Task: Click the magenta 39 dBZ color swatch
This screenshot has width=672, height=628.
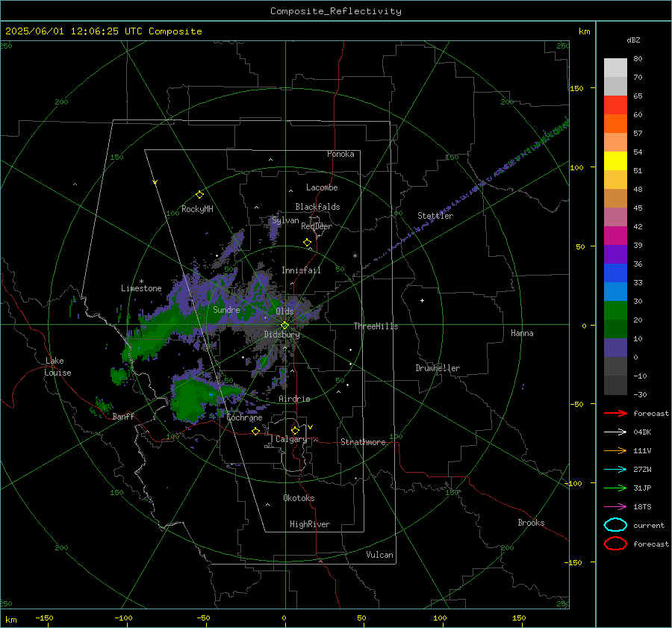Action: 615,235
